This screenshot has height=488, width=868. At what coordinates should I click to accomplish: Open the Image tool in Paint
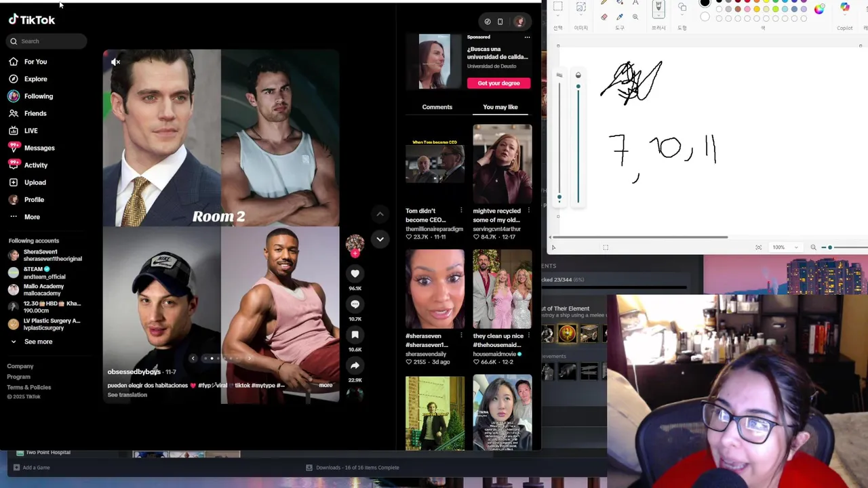(x=581, y=7)
